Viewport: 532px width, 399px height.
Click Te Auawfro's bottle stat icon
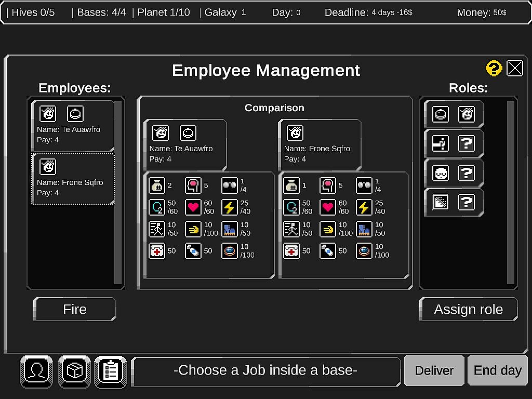193,251
